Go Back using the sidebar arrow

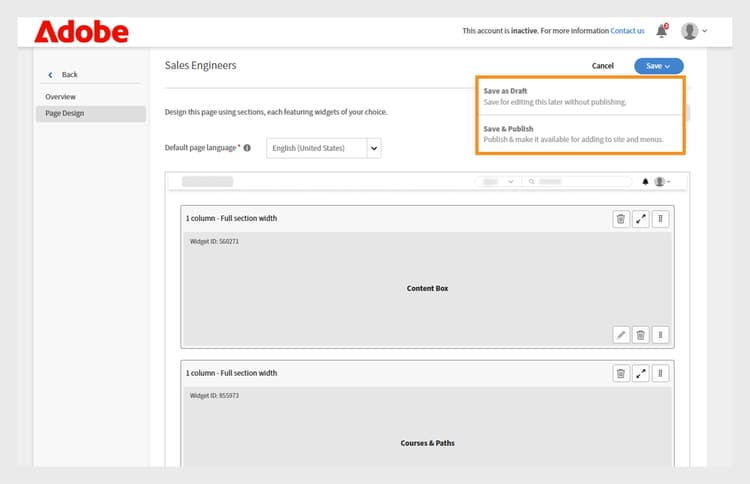point(52,75)
